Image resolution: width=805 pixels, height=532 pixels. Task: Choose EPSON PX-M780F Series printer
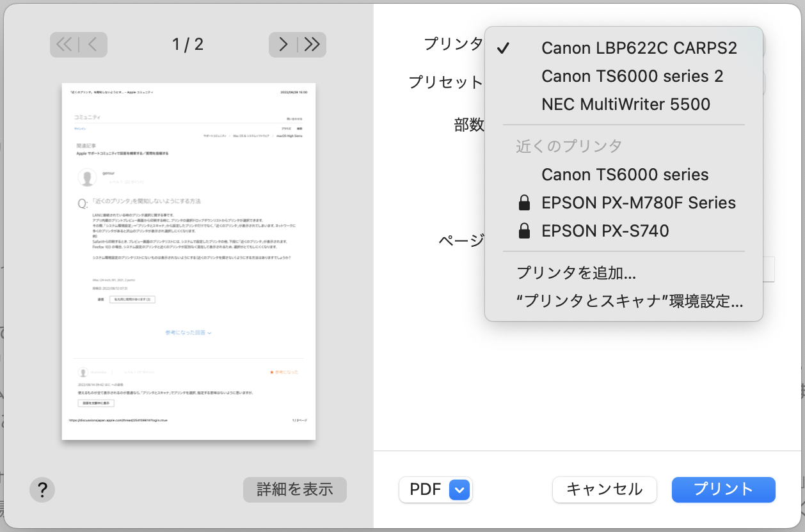point(624,203)
